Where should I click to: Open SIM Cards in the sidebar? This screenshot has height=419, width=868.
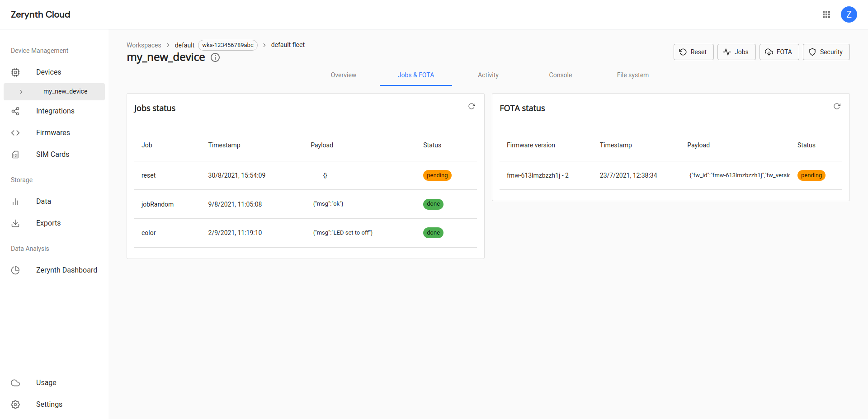[52, 155]
